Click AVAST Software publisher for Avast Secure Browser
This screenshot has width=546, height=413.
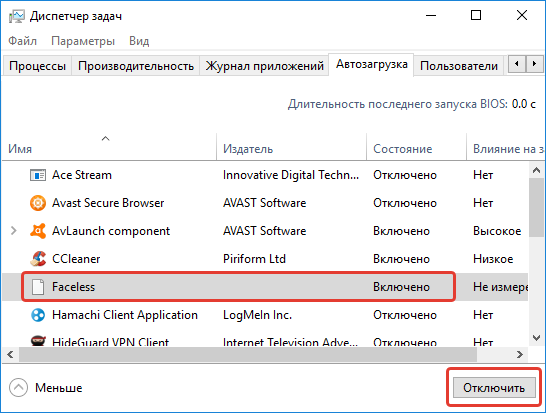coord(265,203)
